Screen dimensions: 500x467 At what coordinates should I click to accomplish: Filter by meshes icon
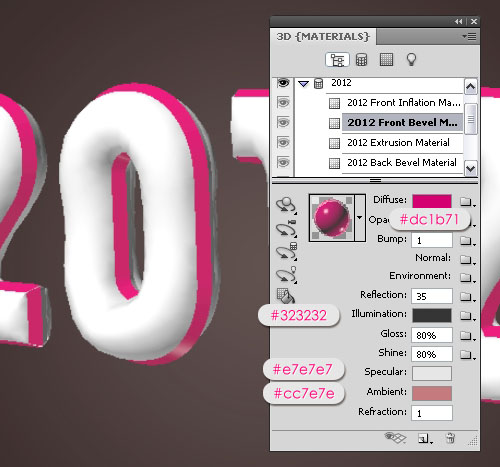click(362, 60)
